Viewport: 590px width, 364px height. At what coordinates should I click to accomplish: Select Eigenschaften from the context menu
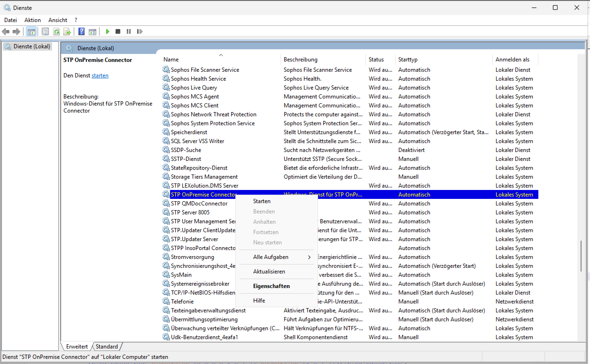[271, 286]
